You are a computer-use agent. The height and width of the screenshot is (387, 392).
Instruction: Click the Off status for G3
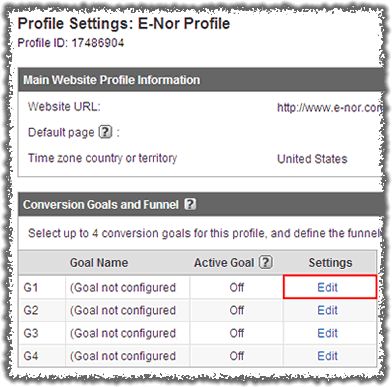tap(237, 333)
